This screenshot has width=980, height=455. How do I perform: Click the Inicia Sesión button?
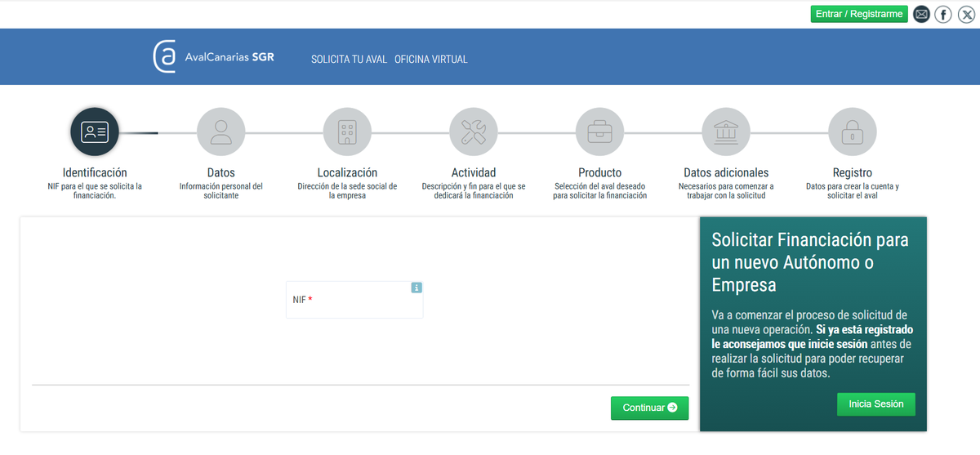(875, 404)
